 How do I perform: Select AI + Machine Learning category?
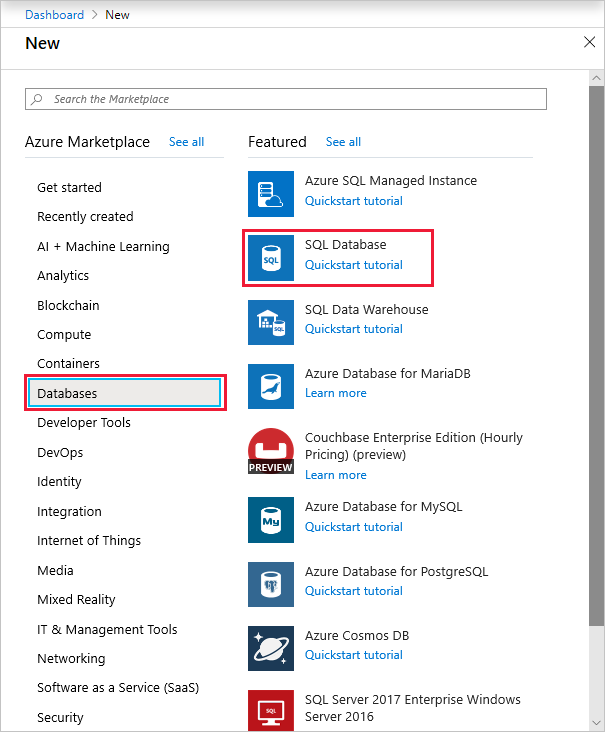[x=103, y=246]
